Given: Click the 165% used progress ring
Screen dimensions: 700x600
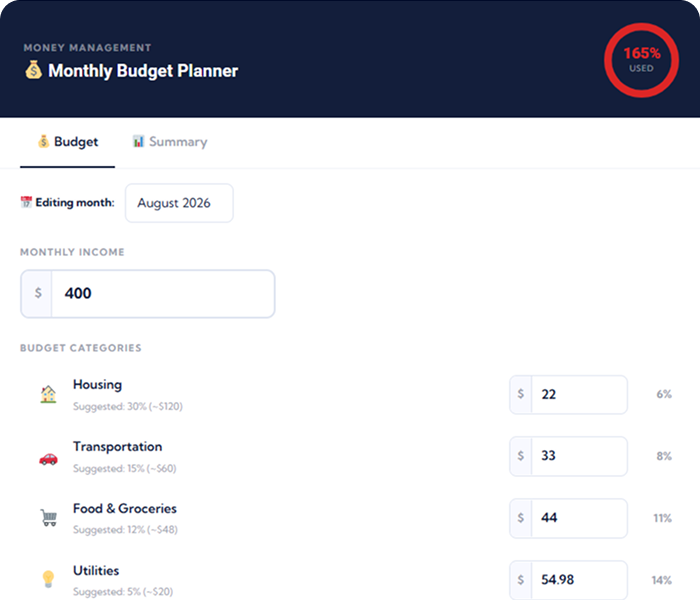Looking at the screenshot, I should tap(642, 60).
